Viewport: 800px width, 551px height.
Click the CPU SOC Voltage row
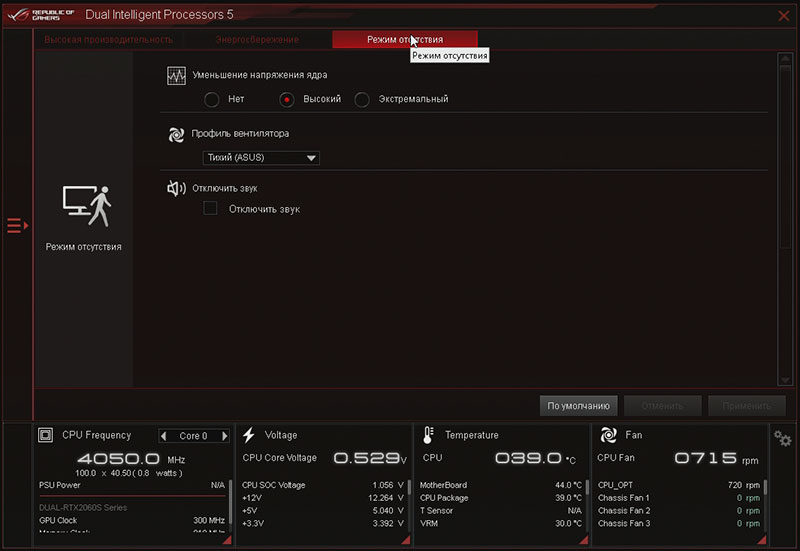(322, 485)
